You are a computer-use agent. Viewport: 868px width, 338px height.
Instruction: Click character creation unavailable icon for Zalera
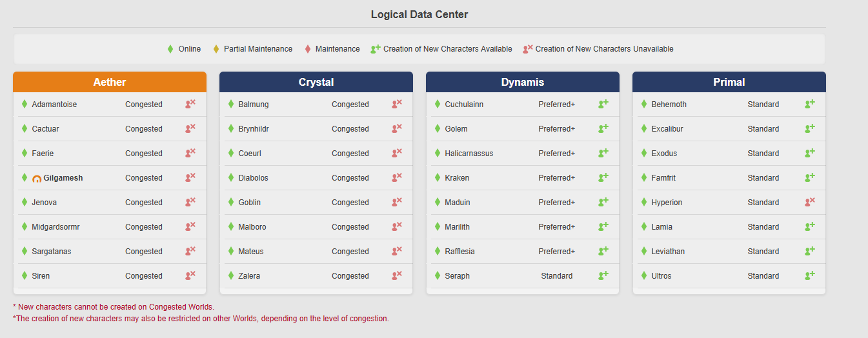pos(397,275)
